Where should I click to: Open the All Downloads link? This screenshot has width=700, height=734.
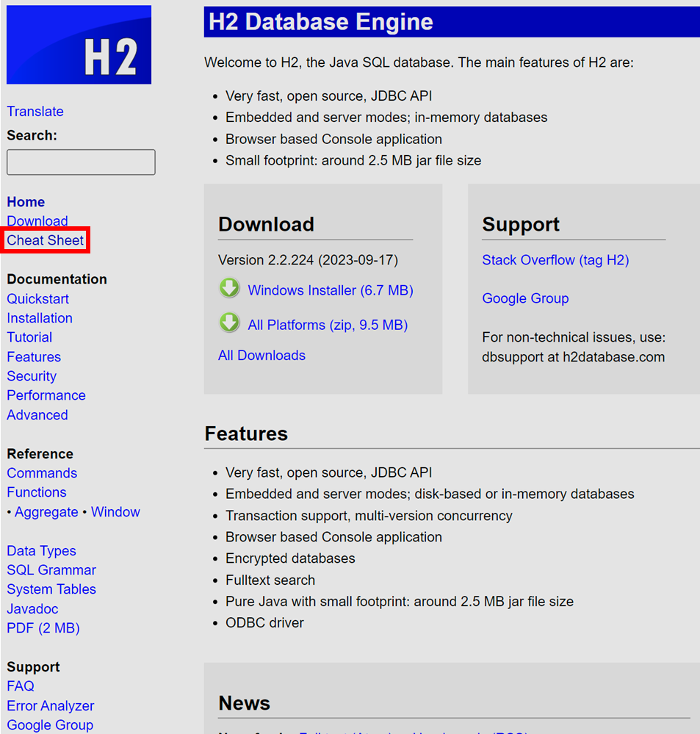coord(262,356)
